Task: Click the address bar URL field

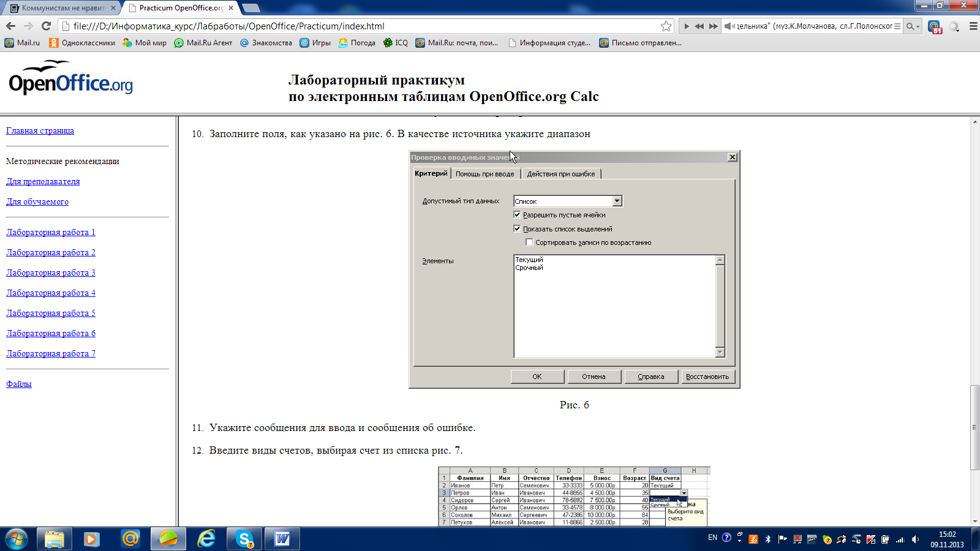Action: pyautogui.click(x=361, y=26)
